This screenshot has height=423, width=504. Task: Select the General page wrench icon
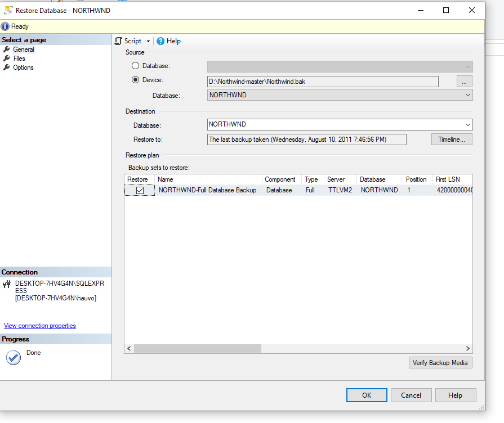click(x=7, y=49)
